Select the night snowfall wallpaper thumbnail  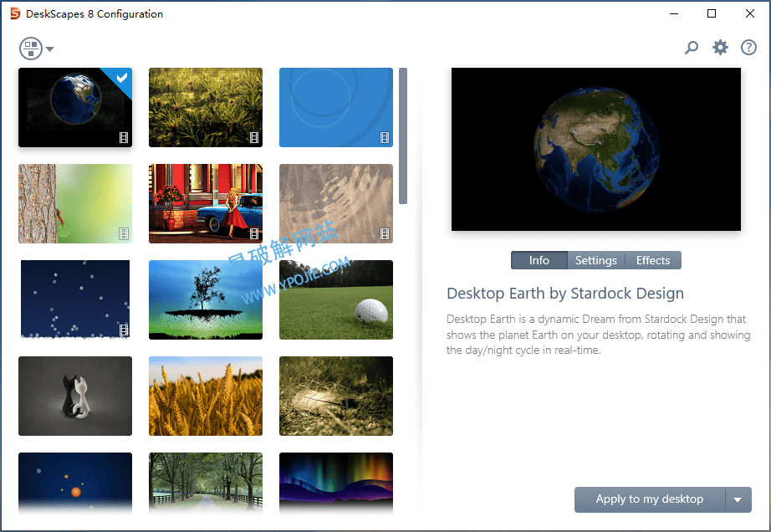tap(75, 299)
